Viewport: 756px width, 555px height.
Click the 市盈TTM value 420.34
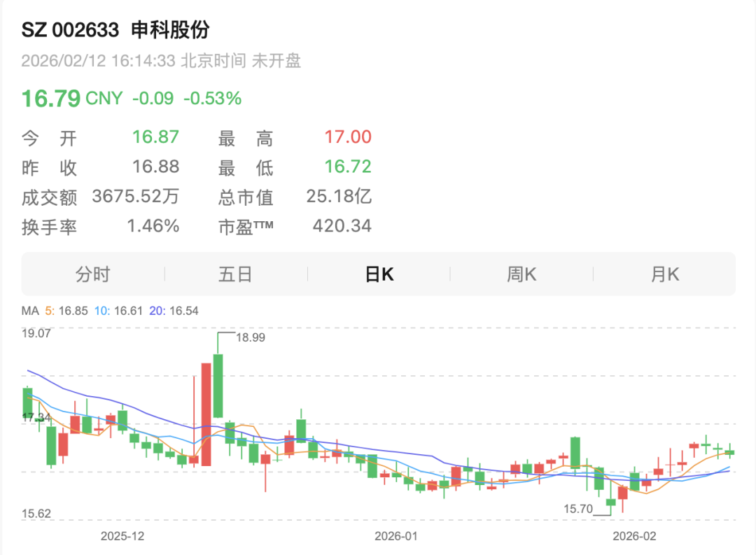pyautogui.click(x=342, y=225)
